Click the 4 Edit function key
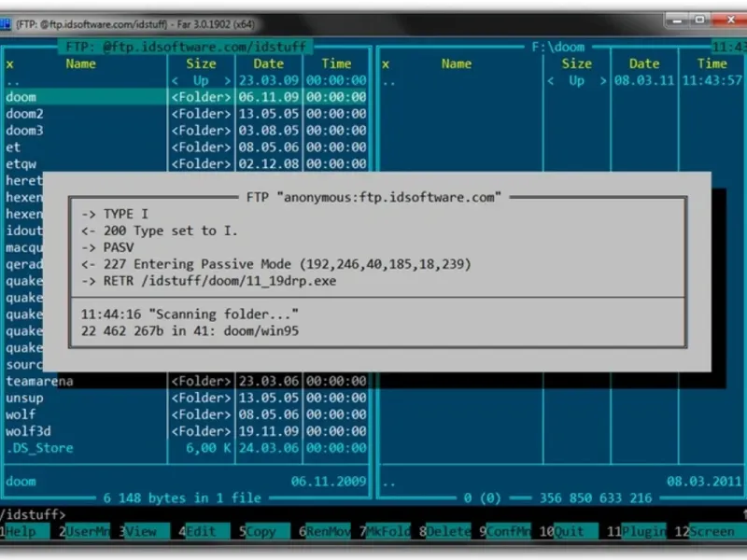 [204, 531]
